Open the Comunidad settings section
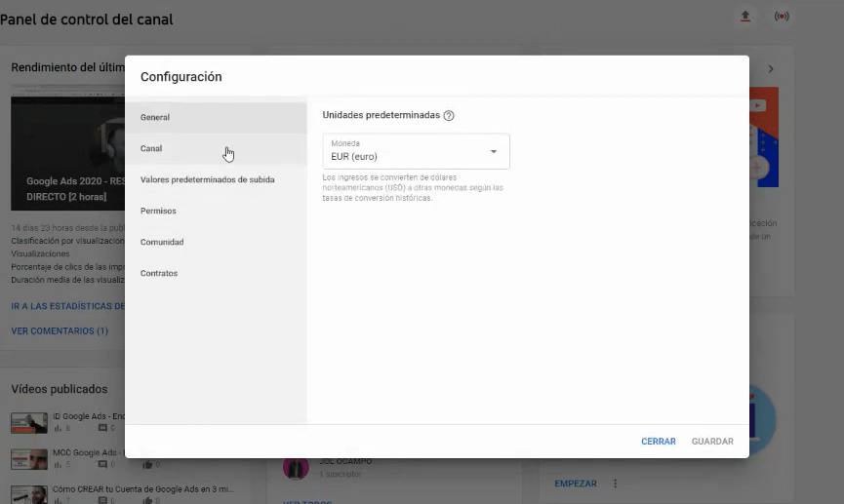The height and width of the screenshot is (504, 844). pyautogui.click(x=216, y=242)
